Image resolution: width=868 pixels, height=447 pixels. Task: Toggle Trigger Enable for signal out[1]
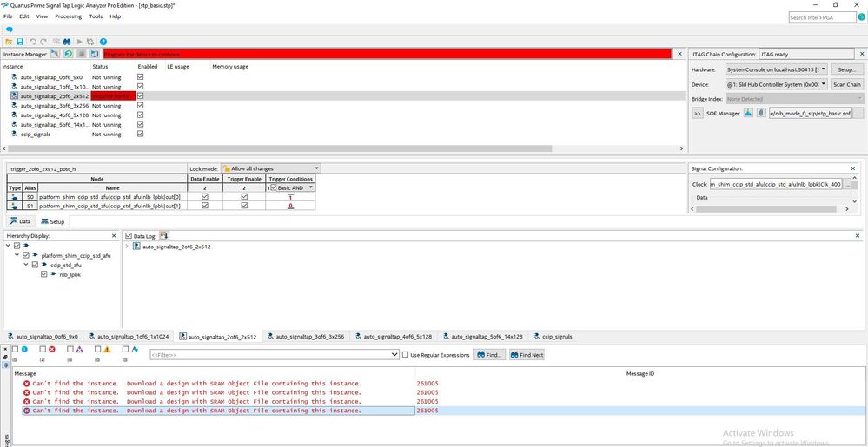pos(244,205)
